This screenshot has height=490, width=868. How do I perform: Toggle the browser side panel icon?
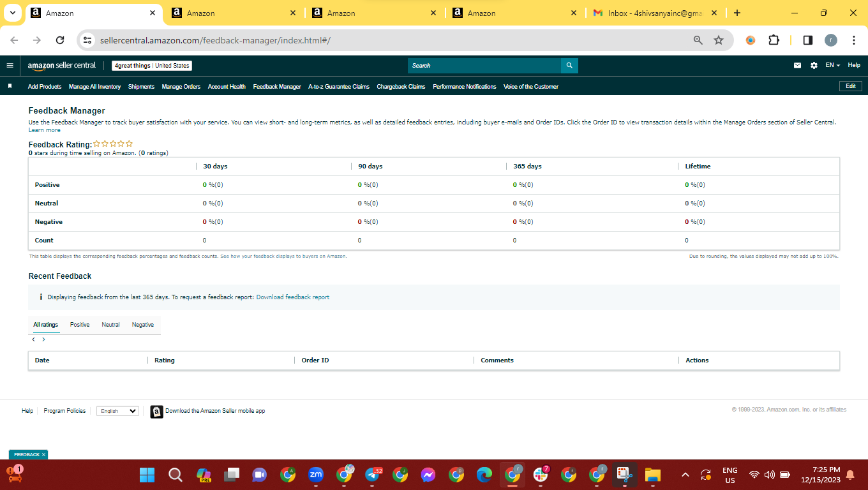tap(808, 40)
